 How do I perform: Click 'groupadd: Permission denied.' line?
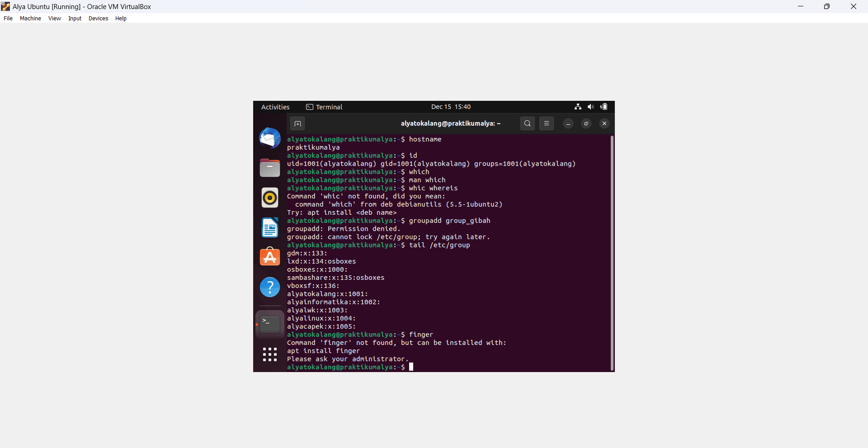click(x=344, y=229)
